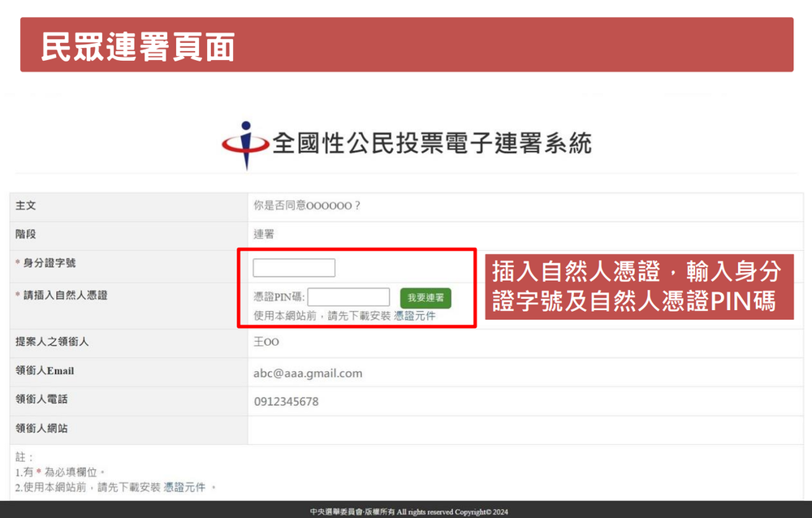Click the 身分證字號 input field
This screenshot has width=812, height=518.
pos(294,268)
